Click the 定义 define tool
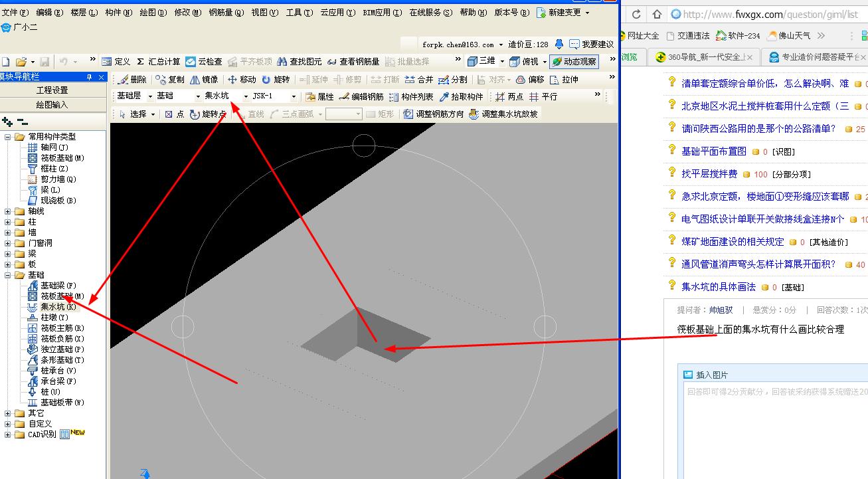This screenshot has height=479, width=868. pyautogui.click(x=116, y=61)
